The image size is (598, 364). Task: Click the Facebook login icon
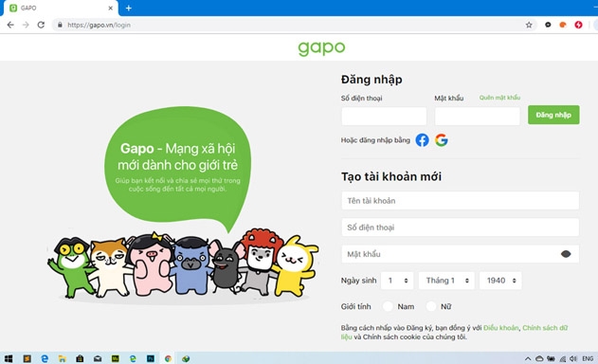[422, 140]
